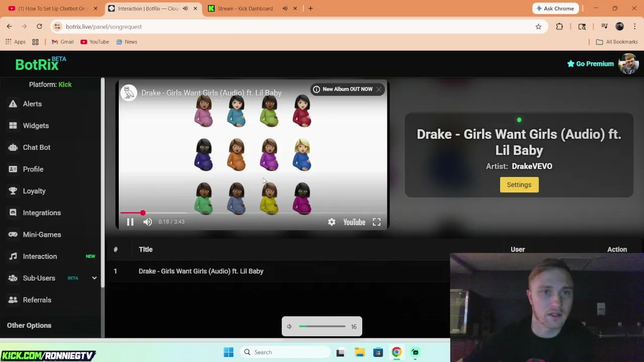Reload the current page
This screenshot has height=362, width=644.
click(x=39, y=27)
